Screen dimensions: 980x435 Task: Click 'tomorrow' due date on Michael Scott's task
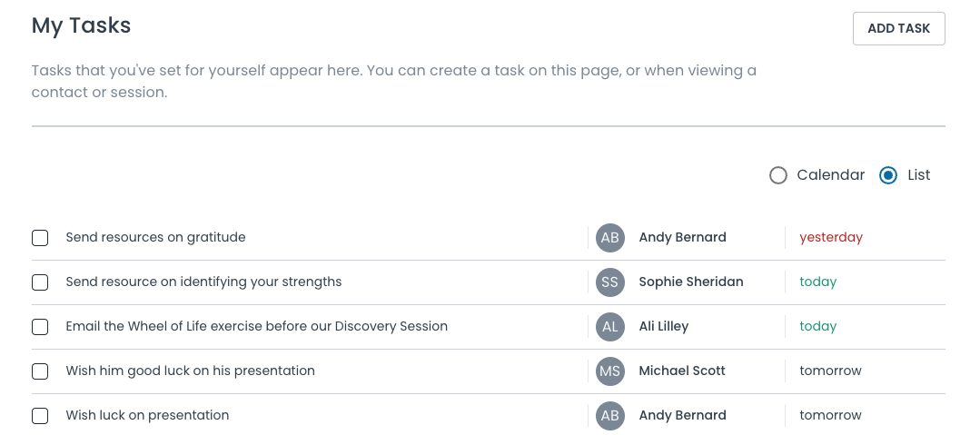[830, 371]
